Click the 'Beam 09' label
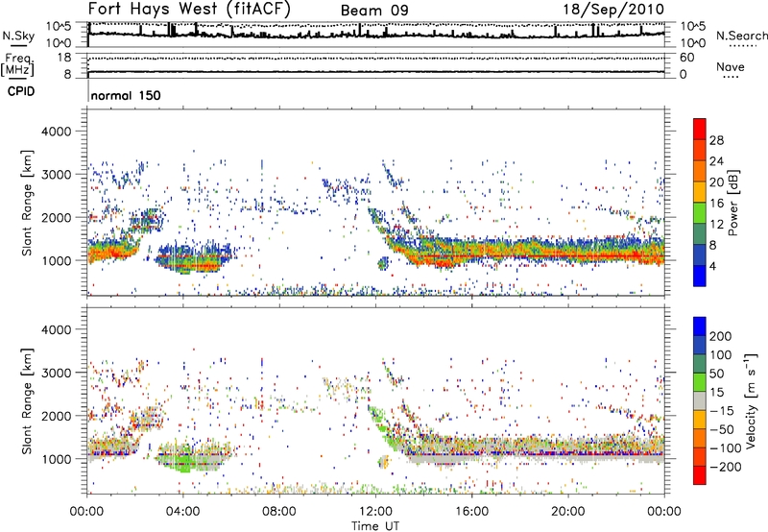The image size is (768, 532). click(x=374, y=11)
